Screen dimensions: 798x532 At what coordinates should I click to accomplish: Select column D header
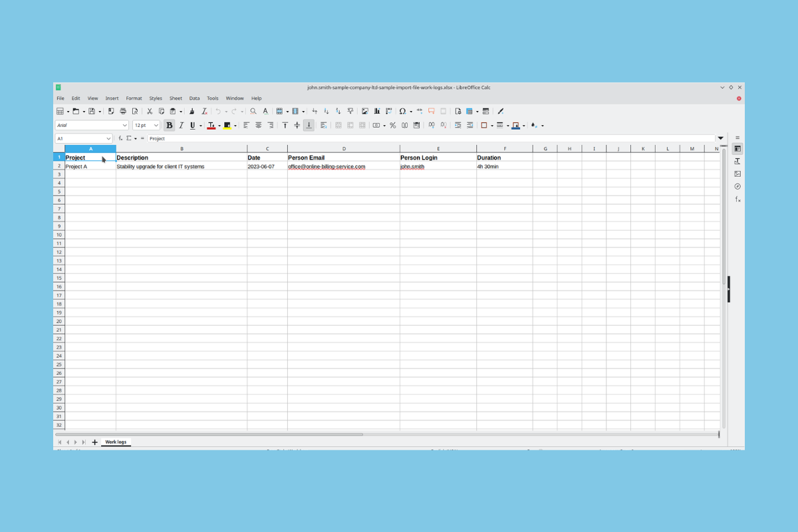(x=344, y=149)
